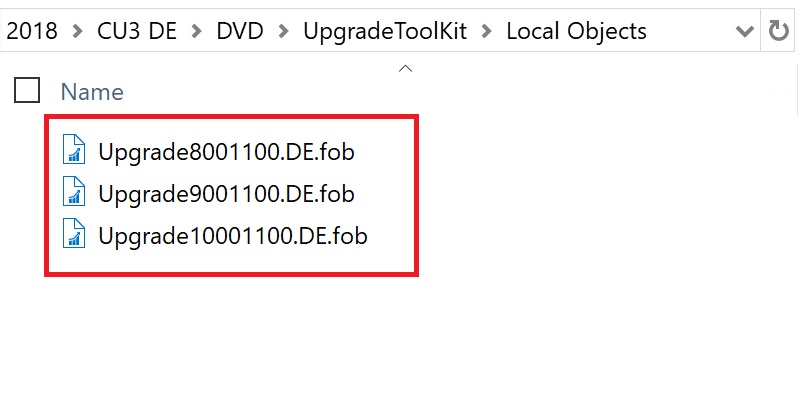The image size is (805, 411).
Task: Toggle the select all items checkbox
Action: pos(27,91)
